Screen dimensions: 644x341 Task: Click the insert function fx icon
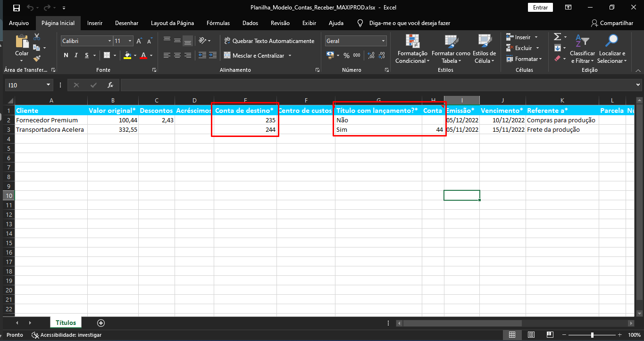[x=110, y=85]
